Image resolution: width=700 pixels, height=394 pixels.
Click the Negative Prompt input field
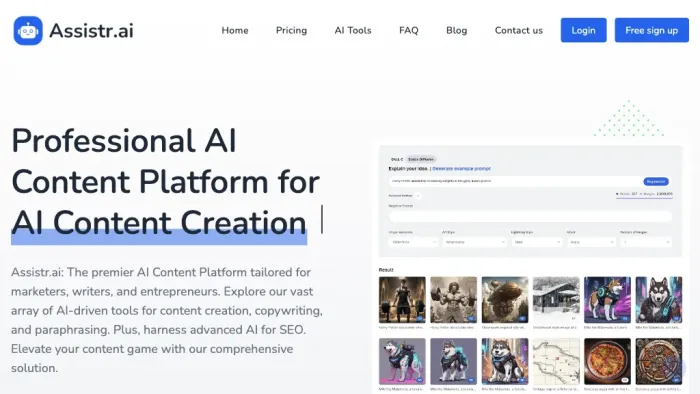530,216
